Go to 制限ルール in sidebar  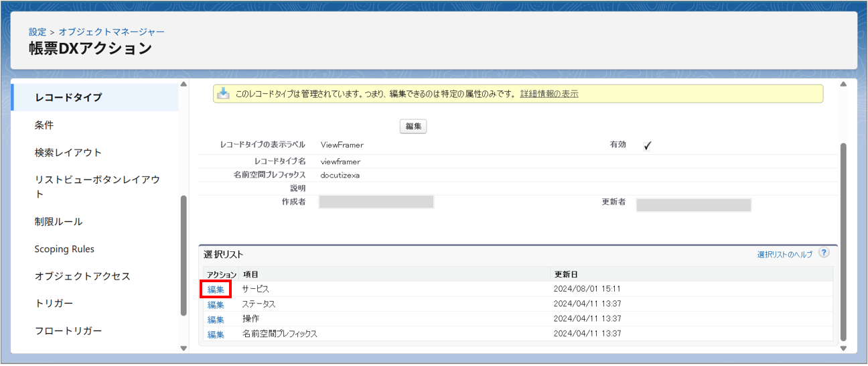pos(59,222)
